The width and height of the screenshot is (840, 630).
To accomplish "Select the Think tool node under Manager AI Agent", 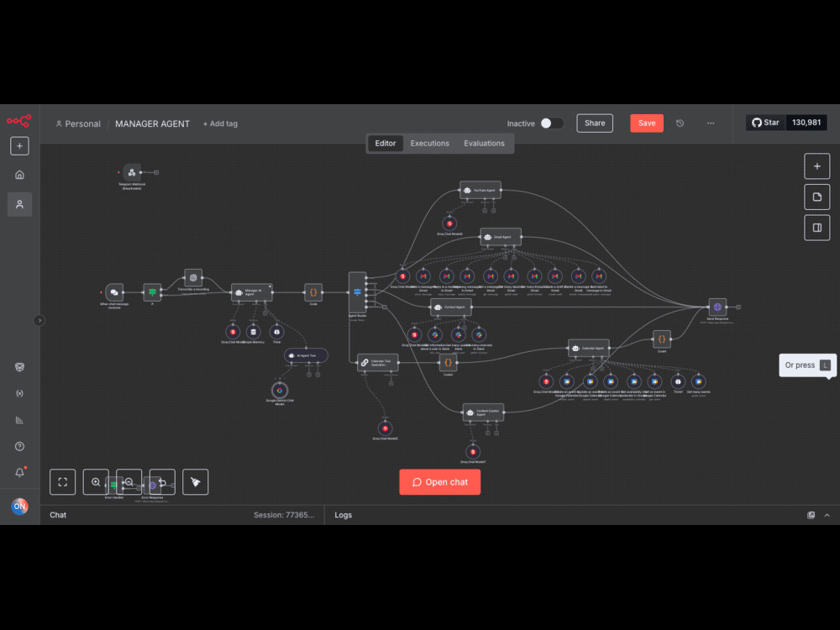I will tap(277, 332).
